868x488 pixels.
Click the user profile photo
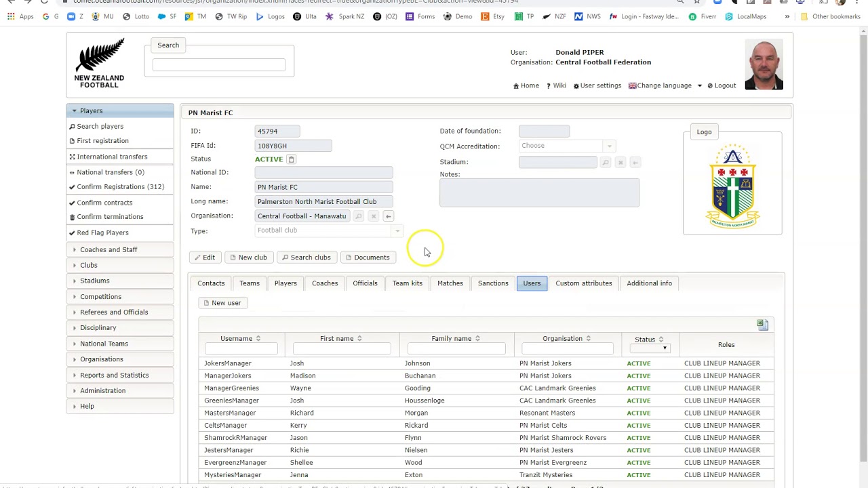pos(764,64)
